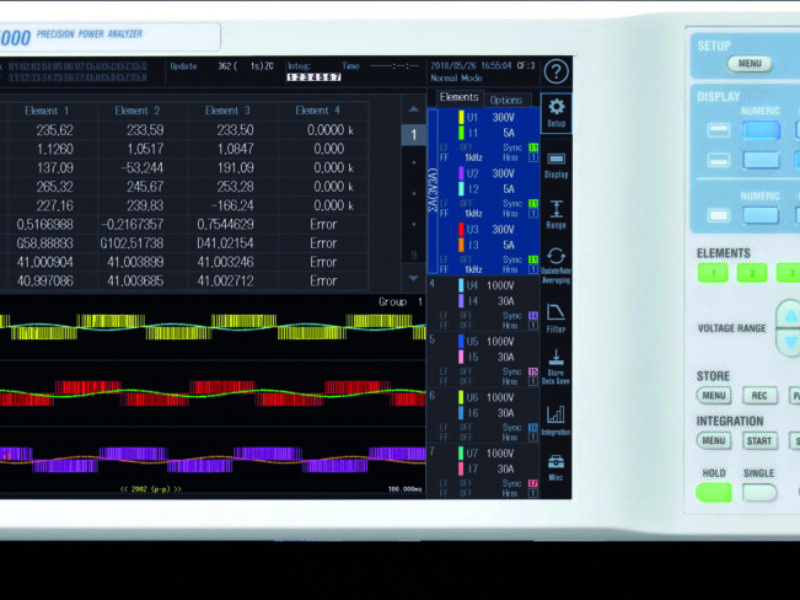Tap the Display icon in sidebar
The image size is (800, 600).
click(557, 164)
